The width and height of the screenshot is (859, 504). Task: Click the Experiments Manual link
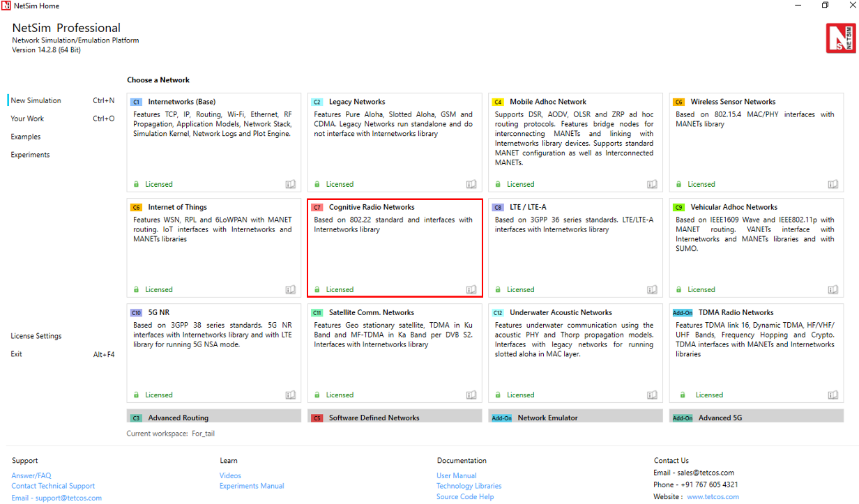(252, 486)
